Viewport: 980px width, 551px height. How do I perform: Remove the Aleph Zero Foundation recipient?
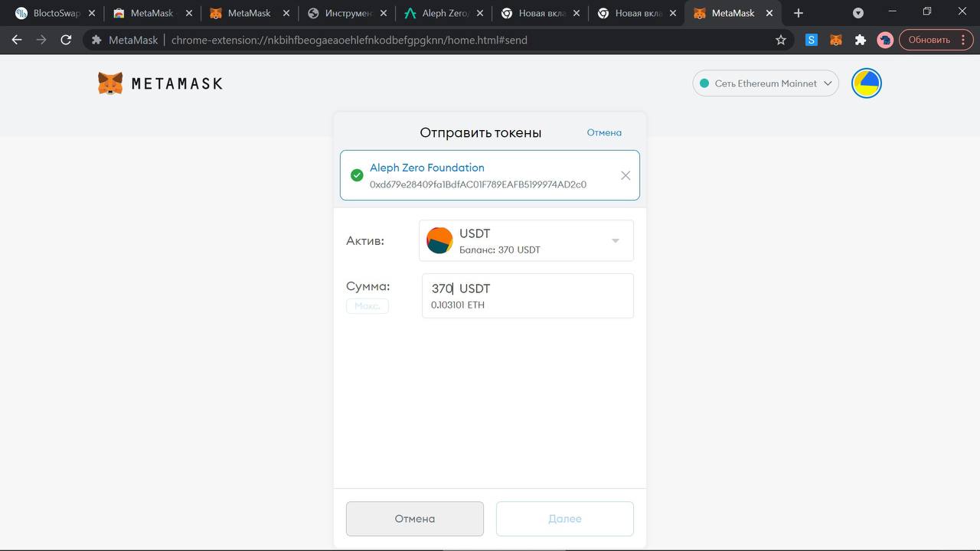(626, 175)
